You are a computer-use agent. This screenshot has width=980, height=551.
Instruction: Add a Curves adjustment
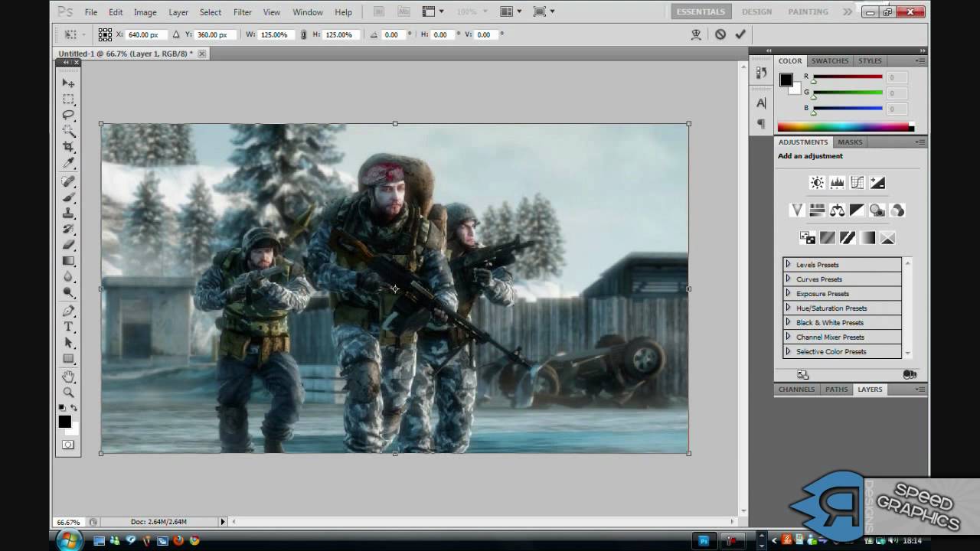[857, 183]
